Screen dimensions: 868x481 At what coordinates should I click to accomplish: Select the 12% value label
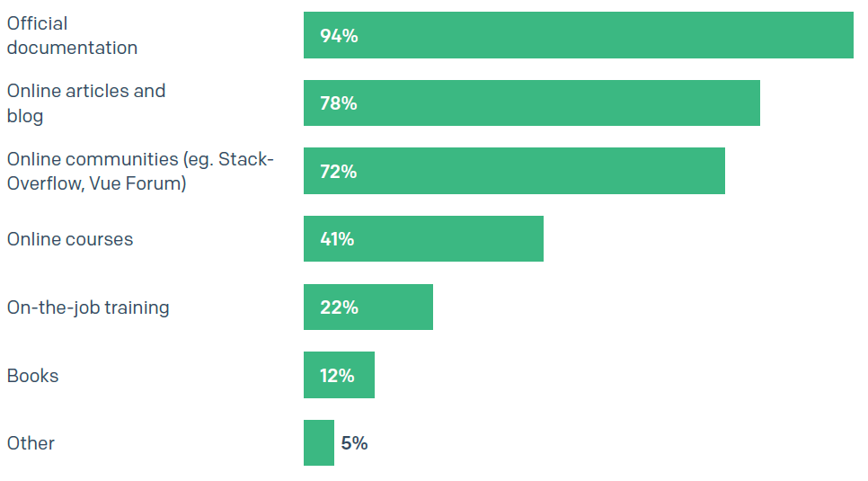tap(337, 377)
